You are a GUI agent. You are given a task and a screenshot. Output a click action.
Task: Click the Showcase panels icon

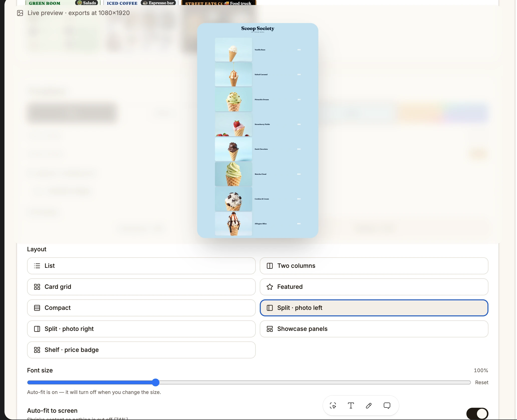coord(270,329)
